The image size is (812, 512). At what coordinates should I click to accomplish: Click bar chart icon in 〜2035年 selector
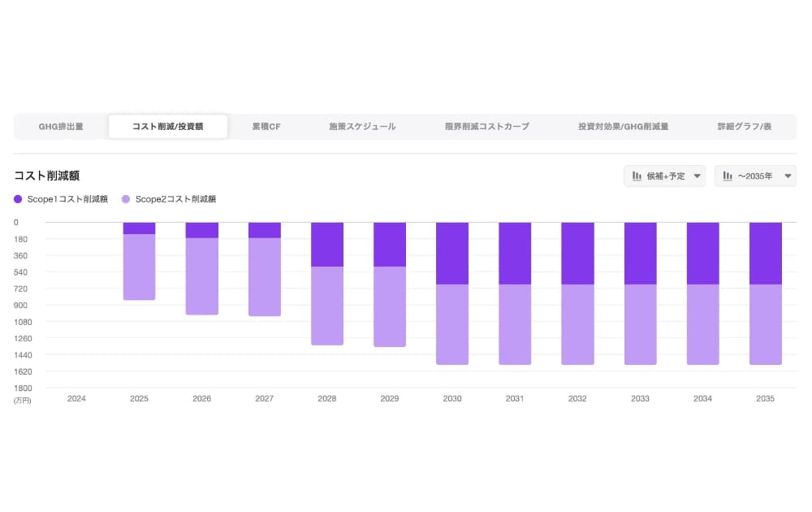tap(728, 176)
